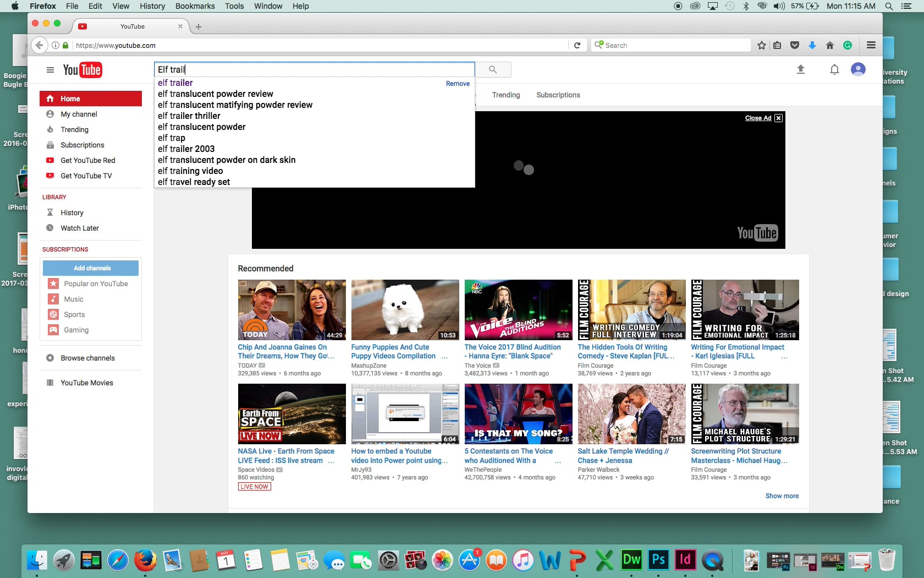
Task: Choose 'elf travel ready set' suggestion
Action: pos(314,182)
